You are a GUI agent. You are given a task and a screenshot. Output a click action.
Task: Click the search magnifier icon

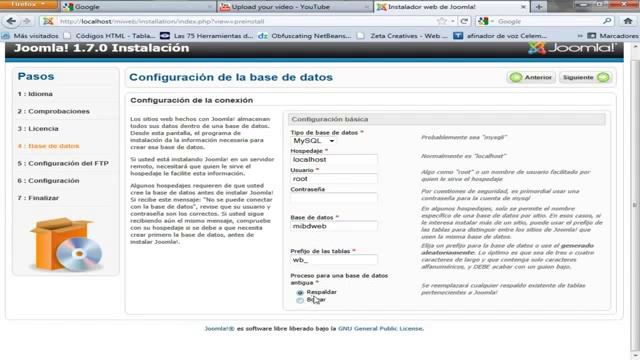click(607, 21)
